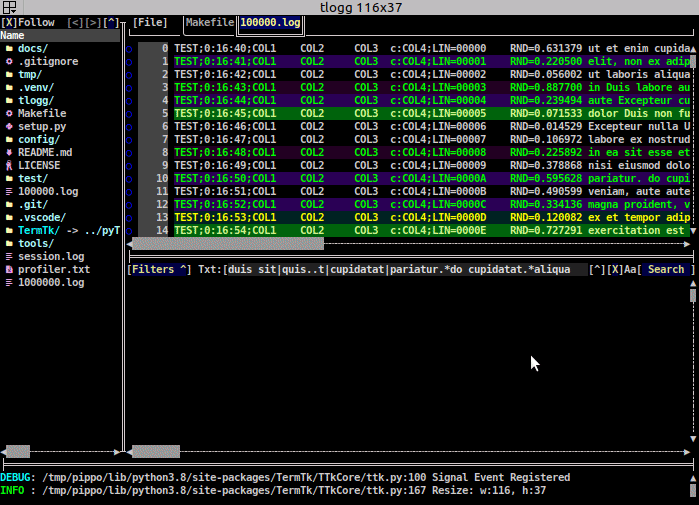Image resolution: width=699 pixels, height=505 pixels.
Task: Click the Name column header in file tree
Action: point(60,36)
